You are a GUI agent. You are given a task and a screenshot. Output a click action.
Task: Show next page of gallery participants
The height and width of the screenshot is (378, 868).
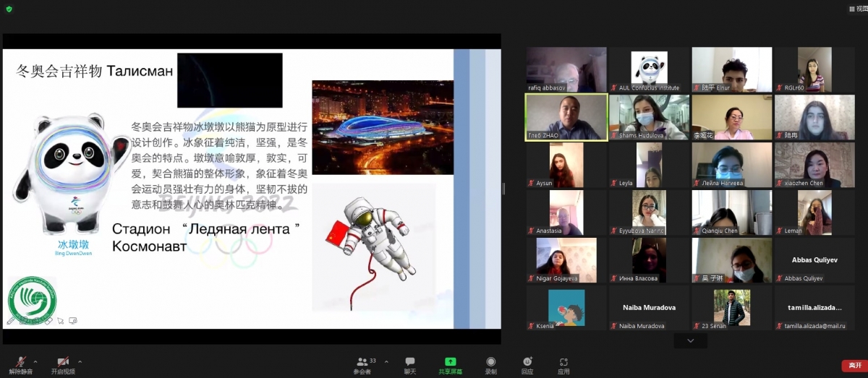coord(690,340)
